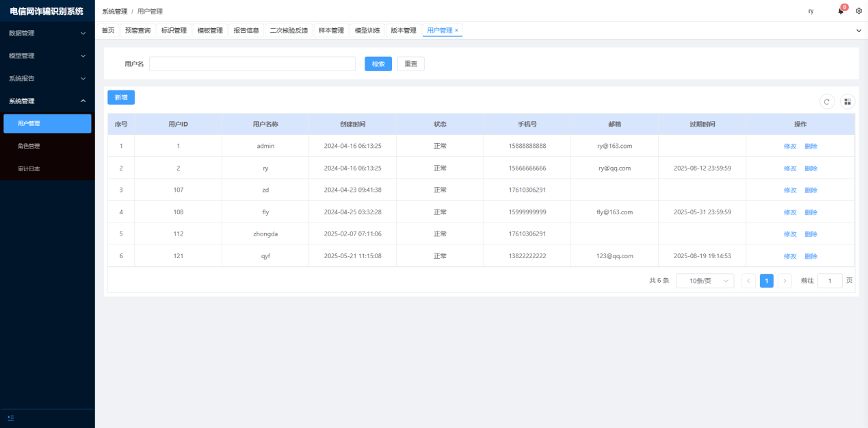Collapse the 系统管理 sidebar menu

[x=47, y=101]
